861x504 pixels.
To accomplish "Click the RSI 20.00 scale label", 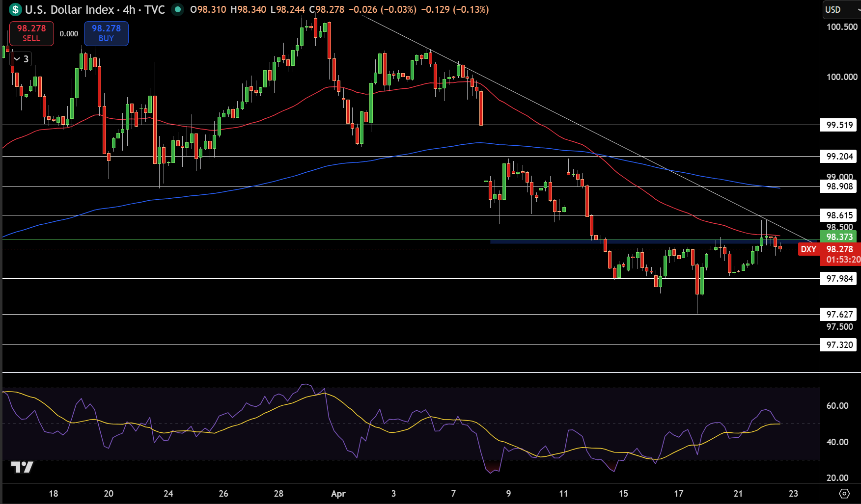I will point(837,477).
